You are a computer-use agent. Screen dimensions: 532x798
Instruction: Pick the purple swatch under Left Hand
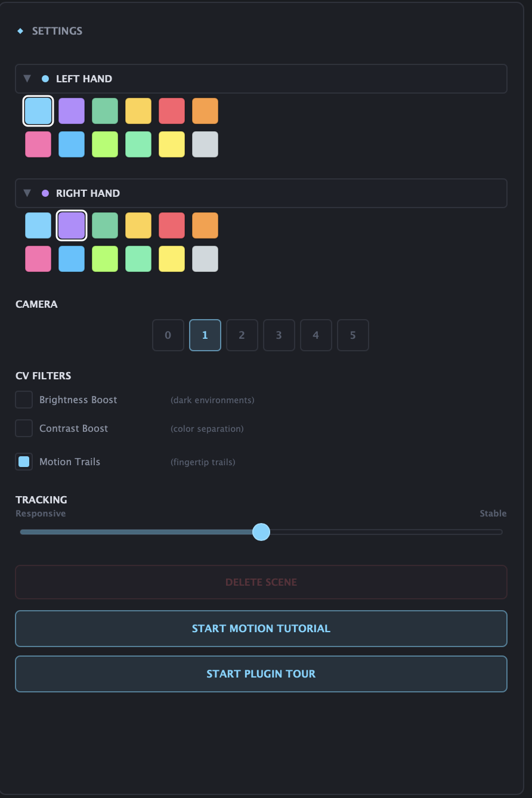[72, 111]
